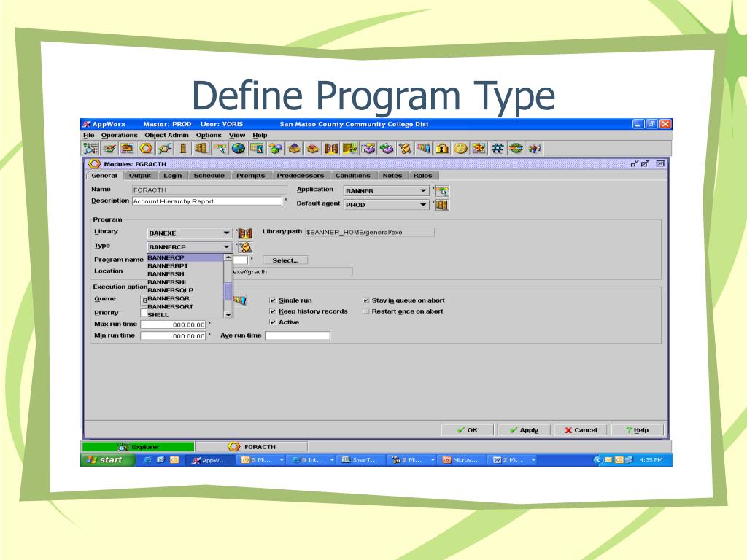Collapse the Type dropdown showing BANNERCP
747x560 pixels.
tap(190, 247)
